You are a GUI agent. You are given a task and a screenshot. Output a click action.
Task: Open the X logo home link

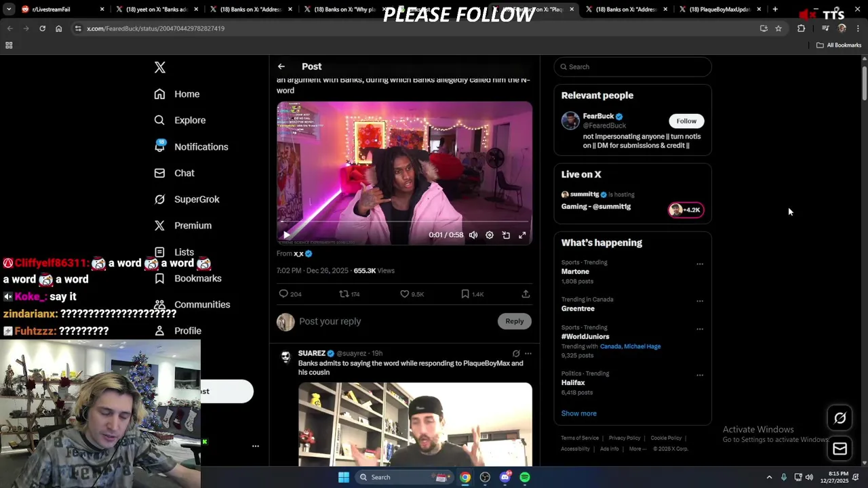tap(160, 67)
